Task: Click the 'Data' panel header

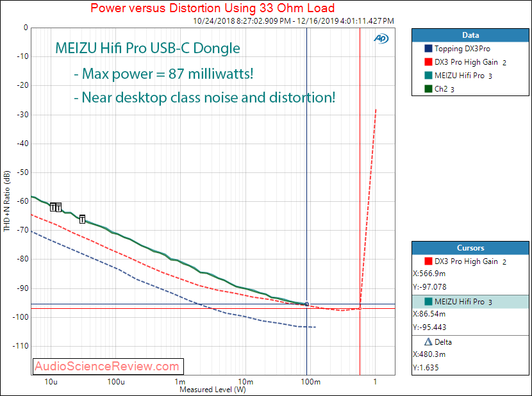Action: [x=470, y=35]
